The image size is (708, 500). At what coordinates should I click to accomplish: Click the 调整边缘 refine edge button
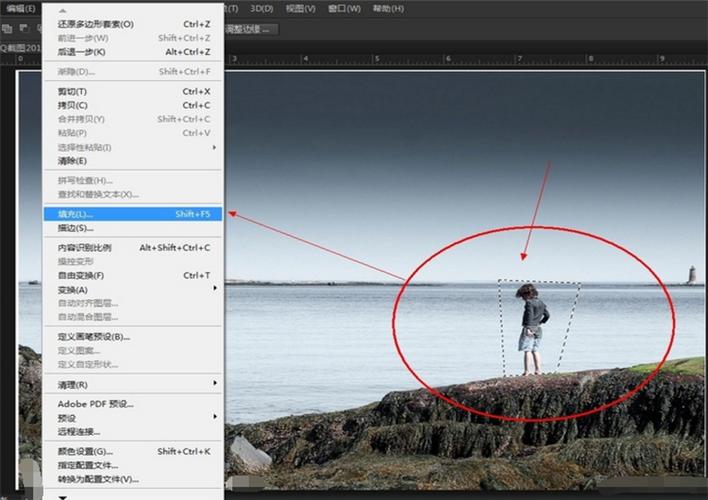[251, 29]
